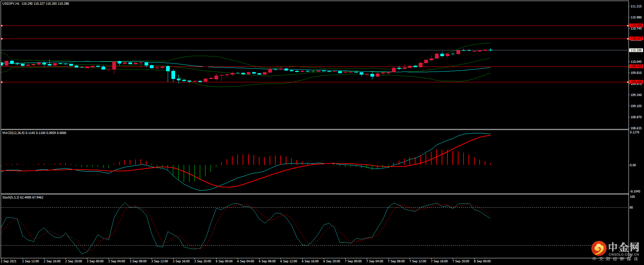Click the stochastic 80 level label

click(x=631, y=208)
